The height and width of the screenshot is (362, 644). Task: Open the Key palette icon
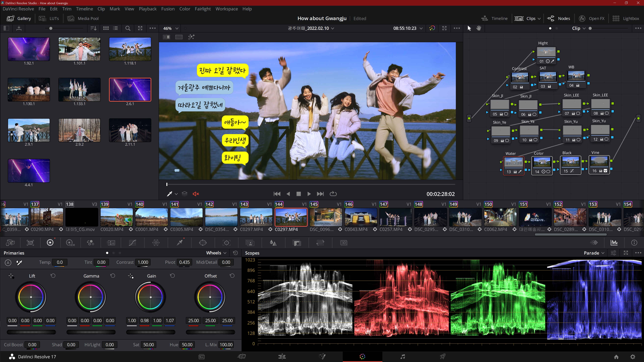(297, 243)
